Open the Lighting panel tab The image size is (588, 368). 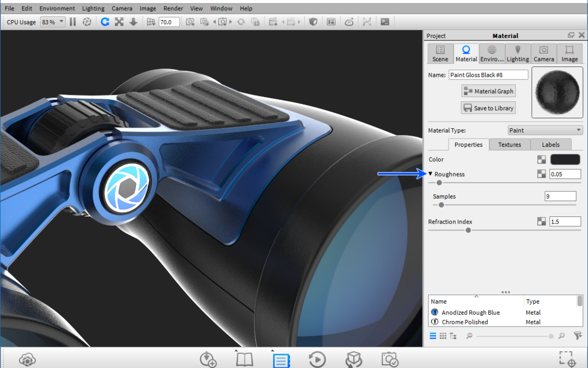518,53
